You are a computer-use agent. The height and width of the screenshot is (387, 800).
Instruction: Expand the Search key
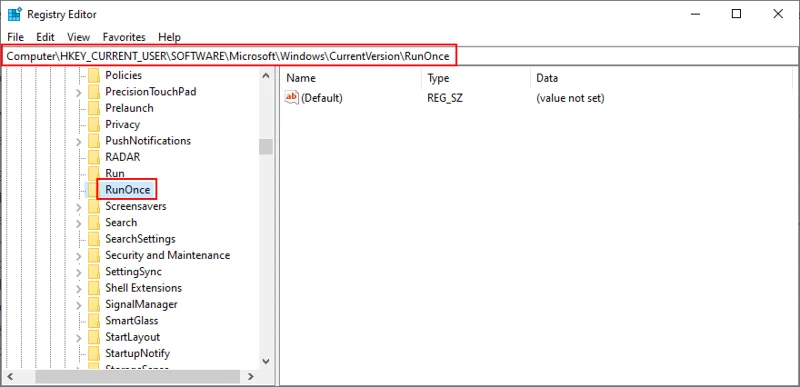[x=79, y=224]
